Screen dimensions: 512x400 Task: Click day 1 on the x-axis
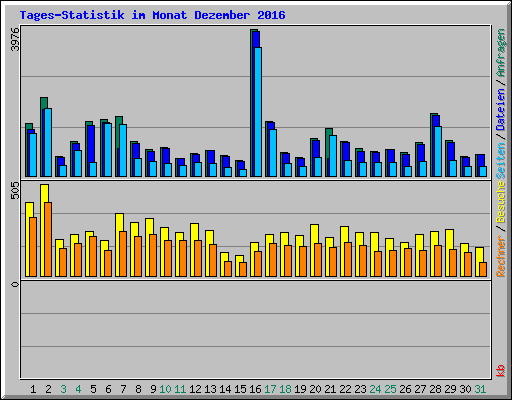pyautogui.click(x=33, y=389)
